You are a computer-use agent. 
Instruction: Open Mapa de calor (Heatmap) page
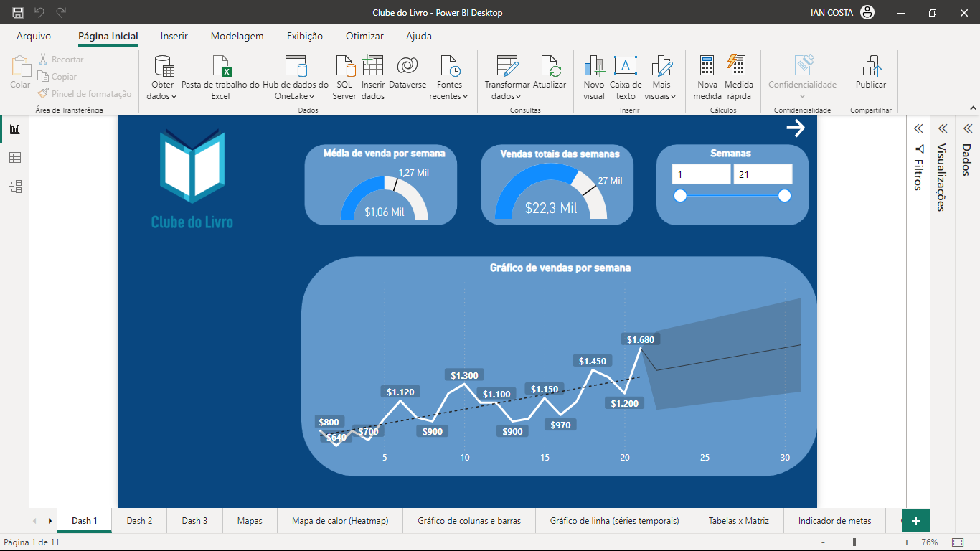click(x=340, y=521)
